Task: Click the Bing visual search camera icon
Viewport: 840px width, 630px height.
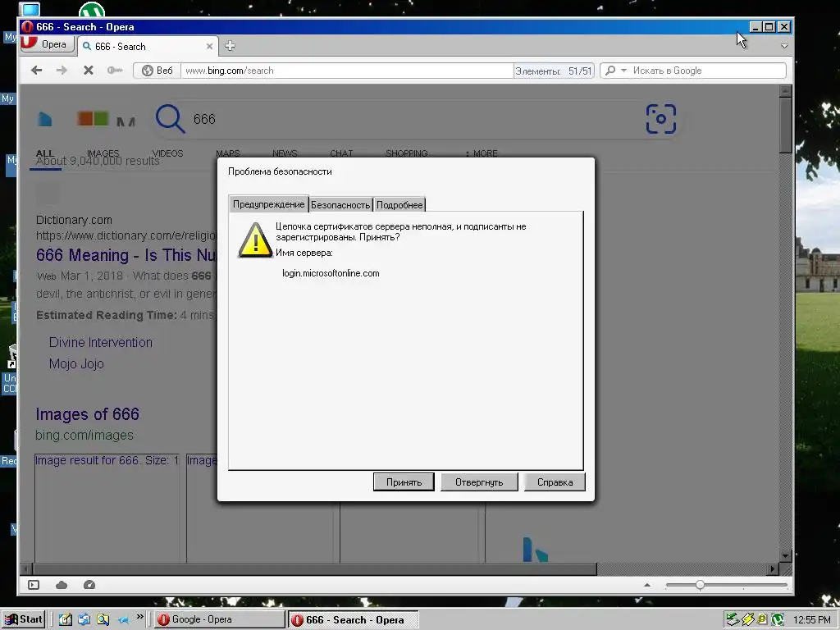Action: (x=661, y=119)
